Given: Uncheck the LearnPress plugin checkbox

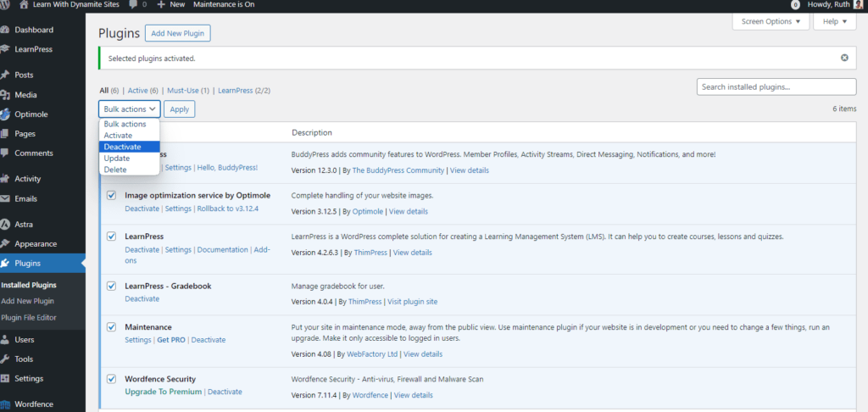Looking at the screenshot, I should point(111,236).
